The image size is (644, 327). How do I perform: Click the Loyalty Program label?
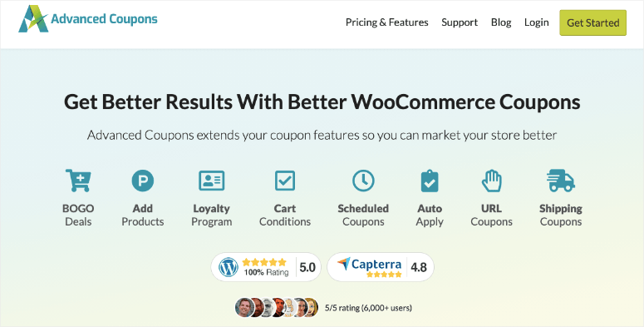tap(212, 216)
